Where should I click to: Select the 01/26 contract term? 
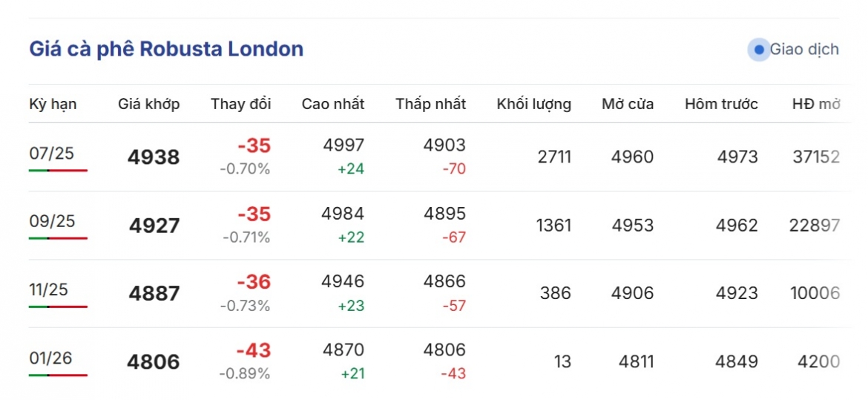(51, 358)
